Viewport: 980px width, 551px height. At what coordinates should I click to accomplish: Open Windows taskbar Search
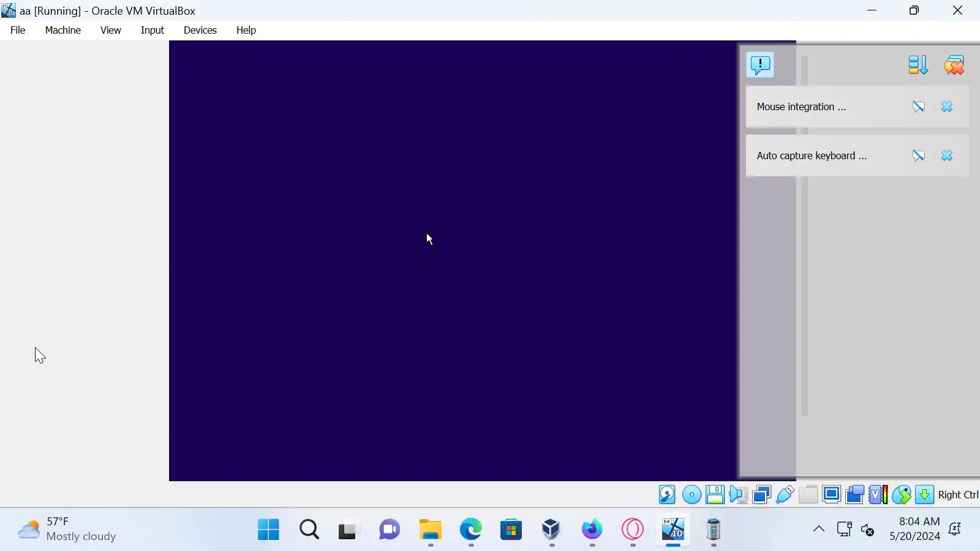309,530
